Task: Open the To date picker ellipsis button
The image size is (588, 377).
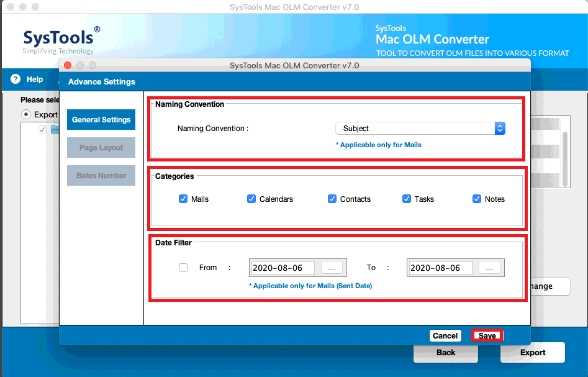Action: click(x=489, y=268)
